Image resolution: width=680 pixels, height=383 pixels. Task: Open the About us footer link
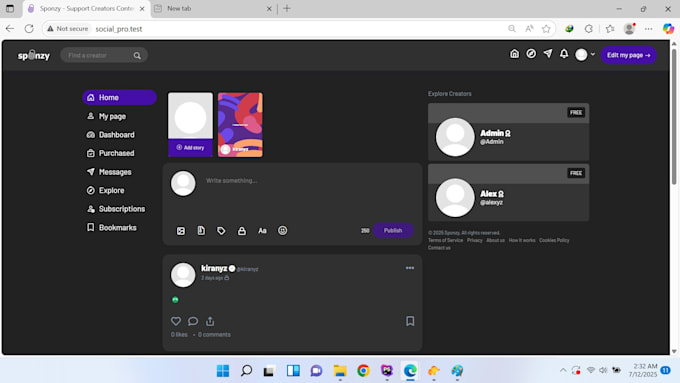pos(495,240)
